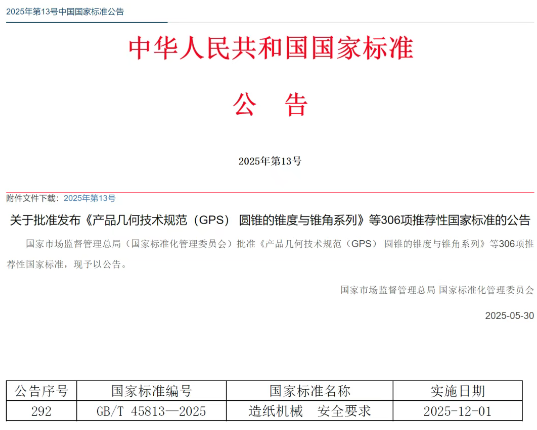Select the standard name 造纸机械 安全要求
The height and width of the screenshot is (430, 537).
pyautogui.click(x=310, y=411)
